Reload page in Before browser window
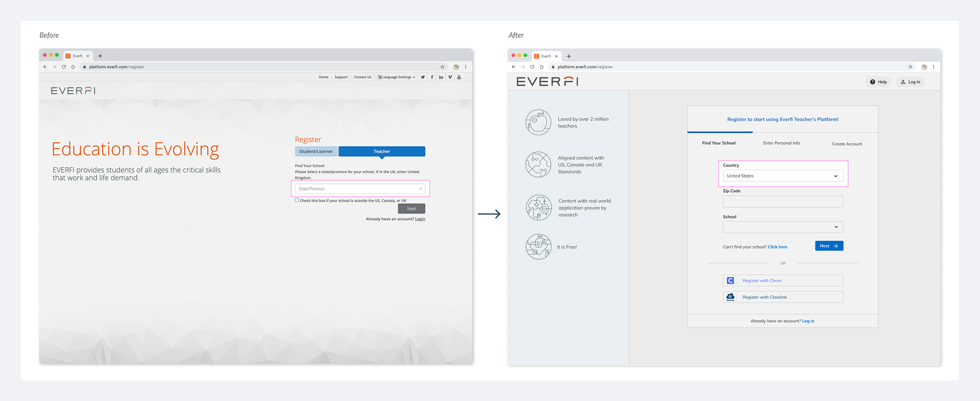The image size is (980, 401). pyautogui.click(x=64, y=67)
